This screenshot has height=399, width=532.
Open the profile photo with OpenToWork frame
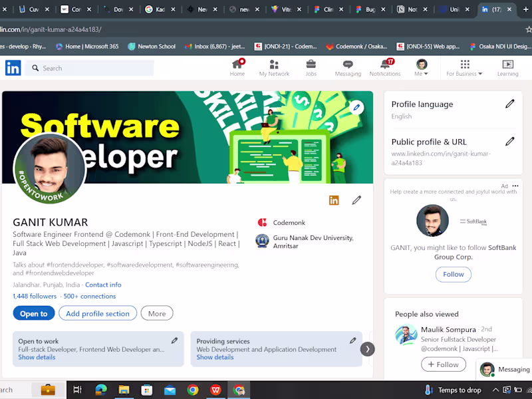coord(51,168)
